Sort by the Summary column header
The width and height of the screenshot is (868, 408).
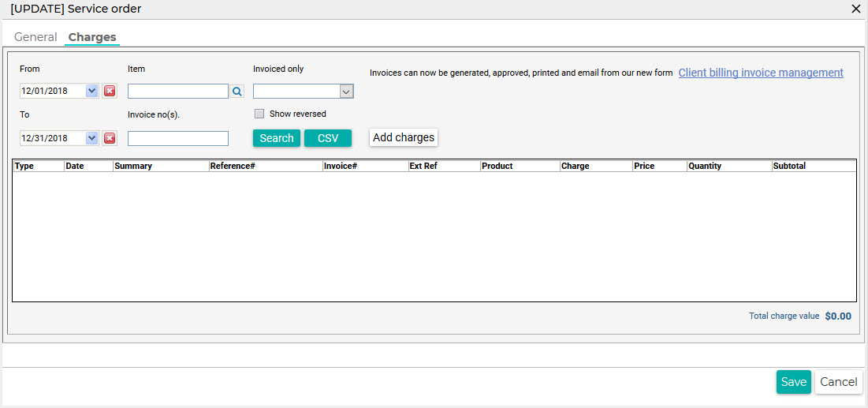pos(161,166)
